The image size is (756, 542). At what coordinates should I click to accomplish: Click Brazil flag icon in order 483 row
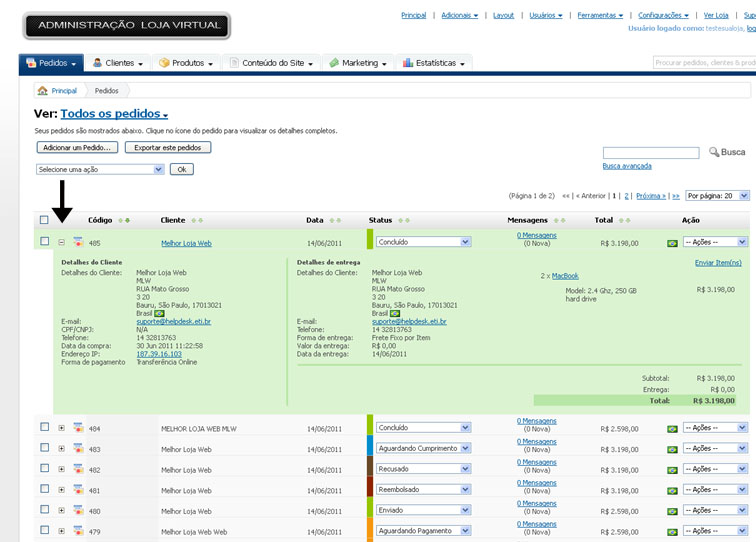click(x=672, y=450)
